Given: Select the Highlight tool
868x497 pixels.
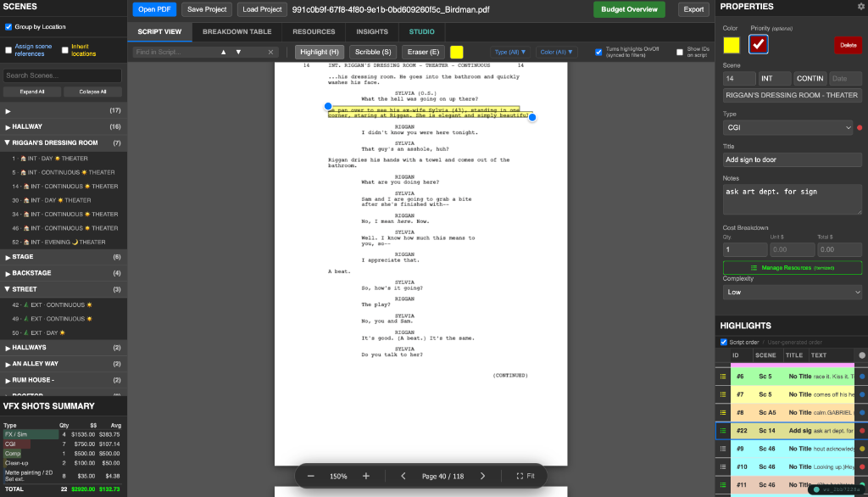Looking at the screenshot, I should (318, 51).
